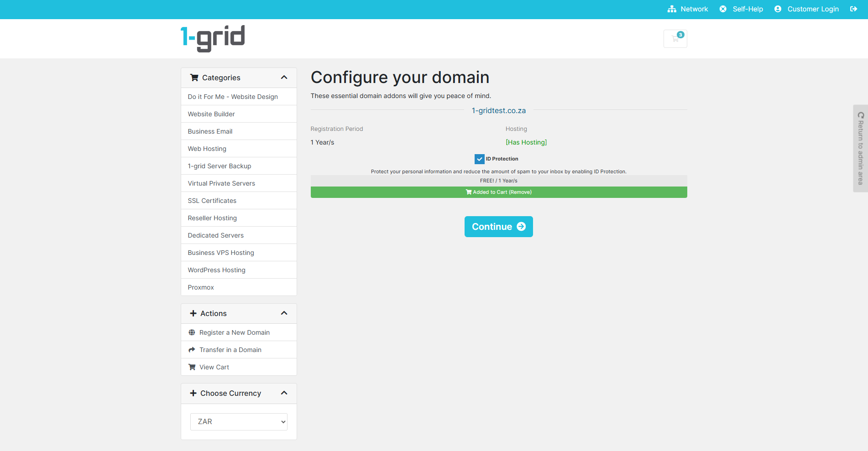This screenshot has width=868, height=451.
Task: Click the ID Protection label
Action: (502, 159)
